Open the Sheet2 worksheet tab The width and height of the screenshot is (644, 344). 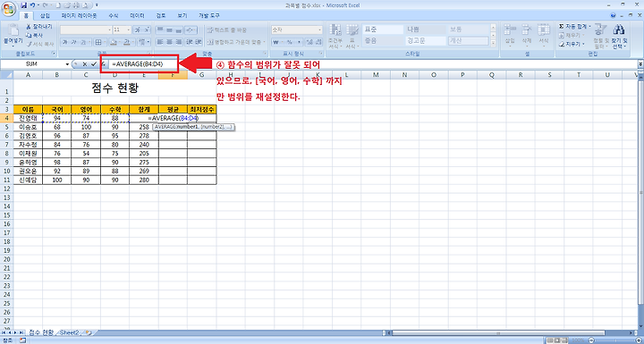coord(71,332)
